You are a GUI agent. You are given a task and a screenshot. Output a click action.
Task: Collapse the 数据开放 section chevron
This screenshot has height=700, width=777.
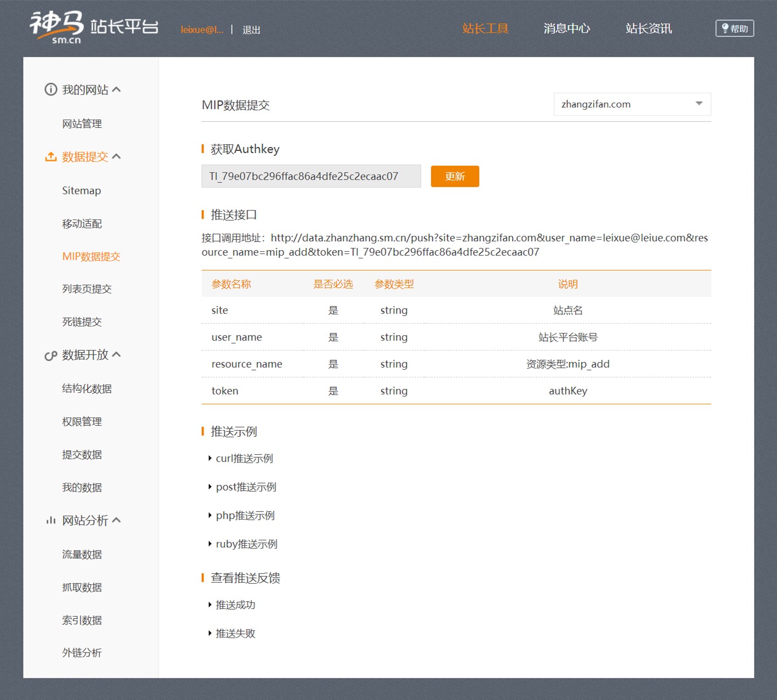116,354
